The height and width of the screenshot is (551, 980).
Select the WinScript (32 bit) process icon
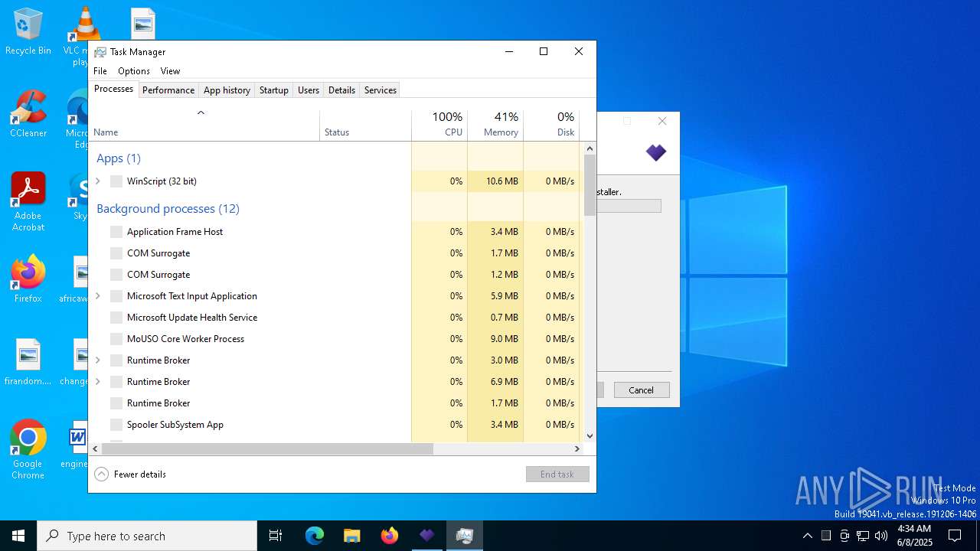[116, 181]
